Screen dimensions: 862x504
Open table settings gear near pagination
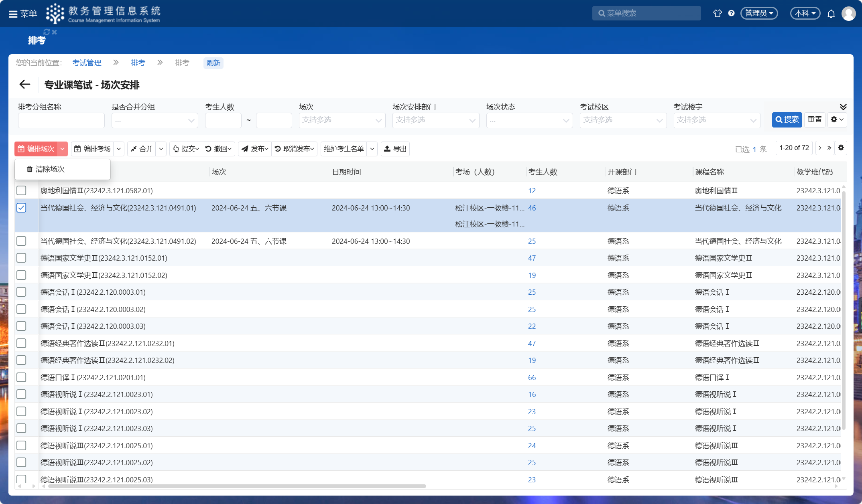(x=841, y=148)
